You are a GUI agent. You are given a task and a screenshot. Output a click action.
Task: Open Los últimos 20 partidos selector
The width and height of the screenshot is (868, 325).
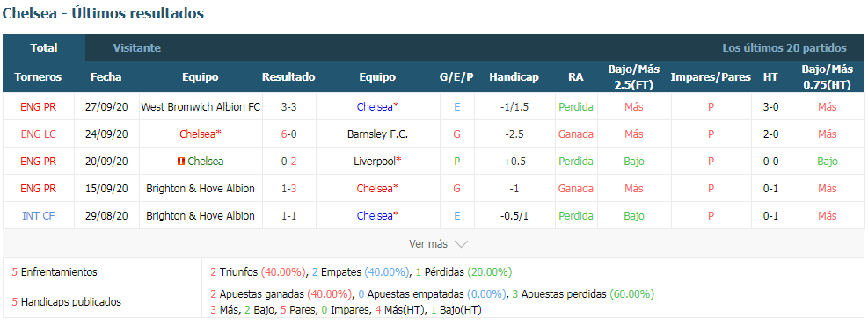pos(784,48)
